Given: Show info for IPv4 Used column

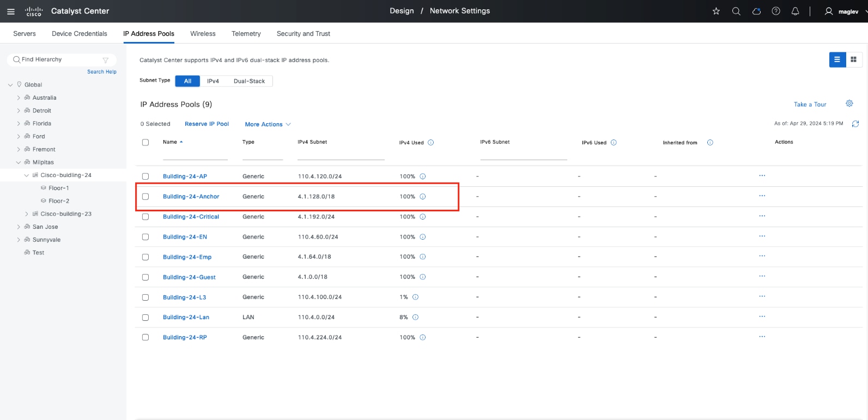Looking at the screenshot, I should (x=430, y=143).
